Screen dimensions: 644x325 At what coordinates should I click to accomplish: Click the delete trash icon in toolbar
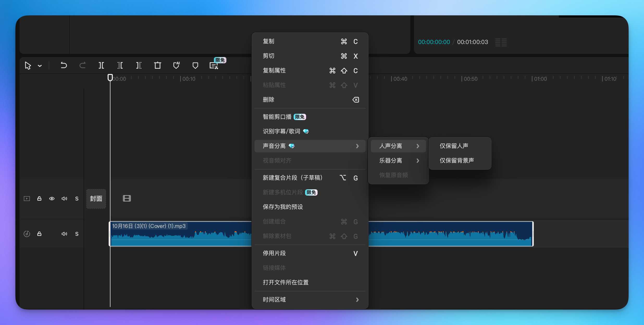point(157,65)
